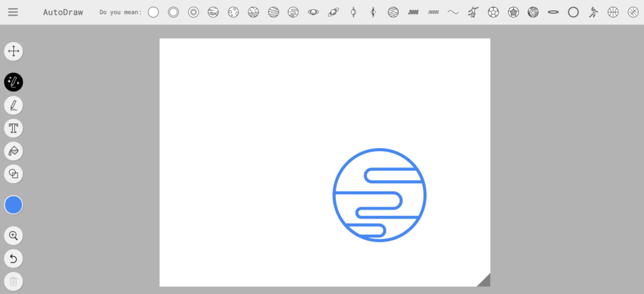
Task: Choose the ringed Saturn planet suggestion
Action: [x=333, y=12]
